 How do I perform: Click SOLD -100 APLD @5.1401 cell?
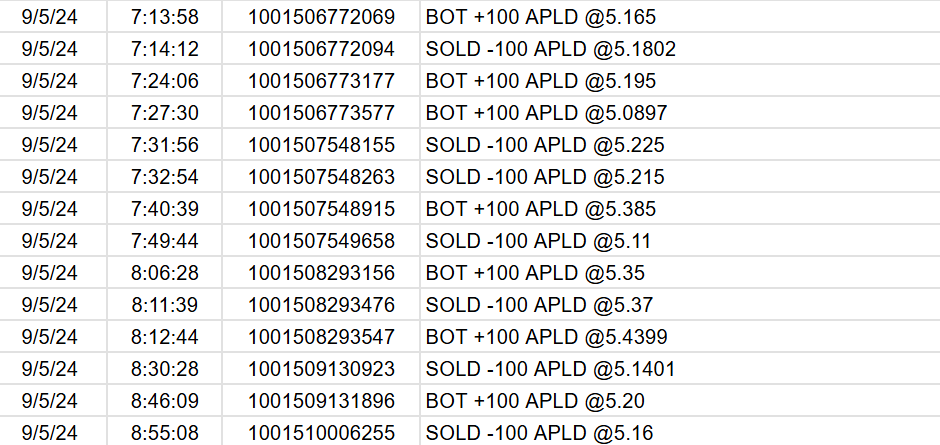coord(550,369)
